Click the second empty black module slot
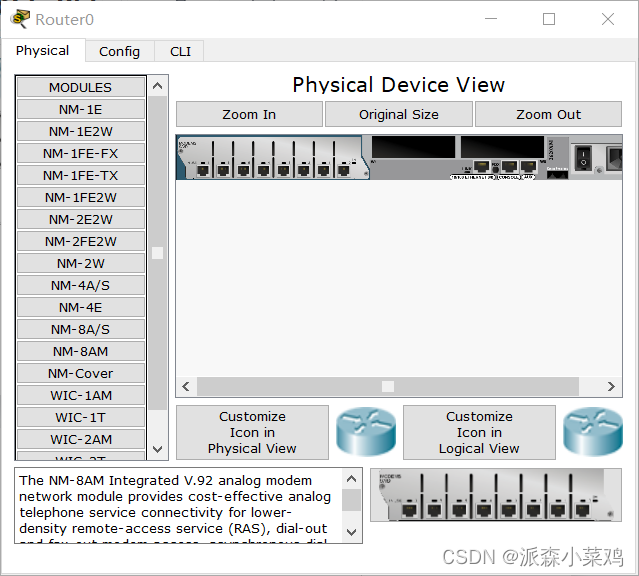This screenshot has height=576, width=639. [x=502, y=147]
